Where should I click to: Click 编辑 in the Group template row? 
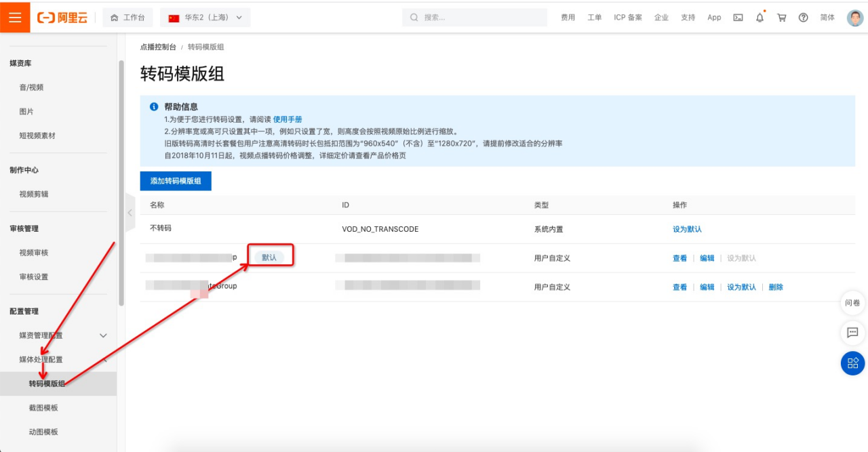(x=707, y=287)
